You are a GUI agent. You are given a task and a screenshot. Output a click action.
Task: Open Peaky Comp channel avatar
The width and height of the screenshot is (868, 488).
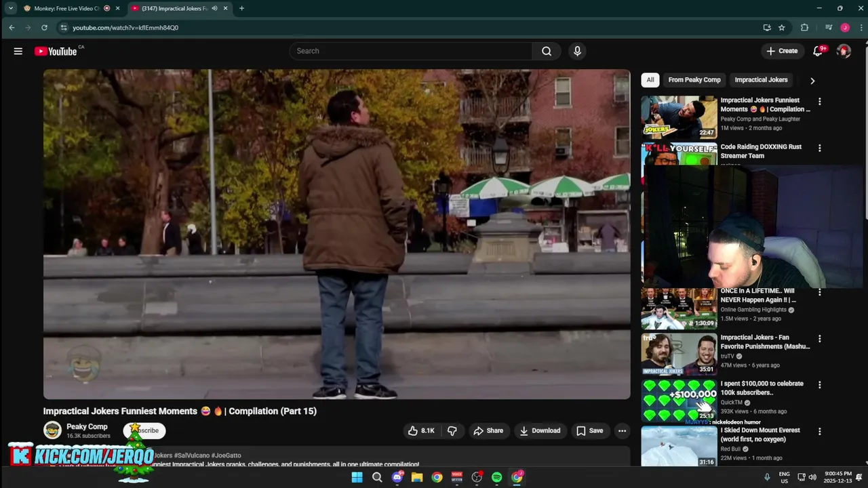pyautogui.click(x=52, y=430)
